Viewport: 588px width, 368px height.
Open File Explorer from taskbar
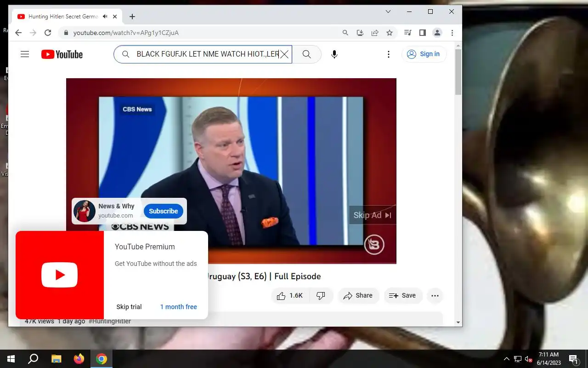56,359
